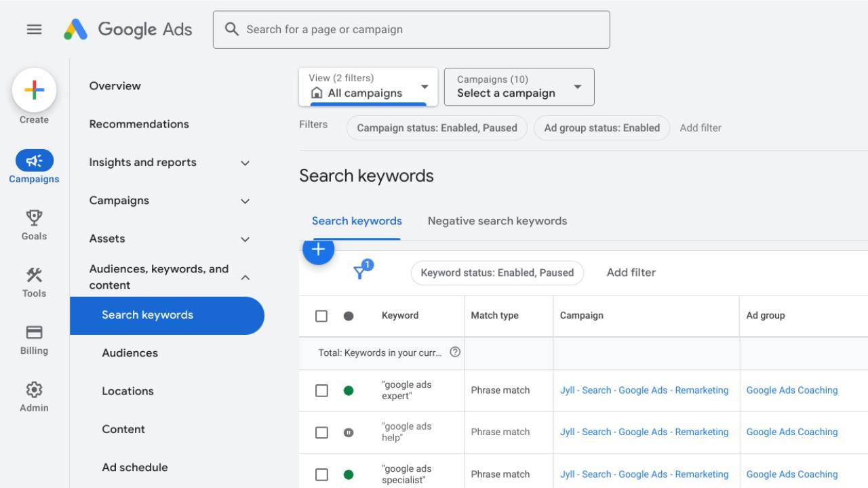Open Google Ads Coaching link in expert row
This screenshot has width=868, height=488.
pos(792,390)
